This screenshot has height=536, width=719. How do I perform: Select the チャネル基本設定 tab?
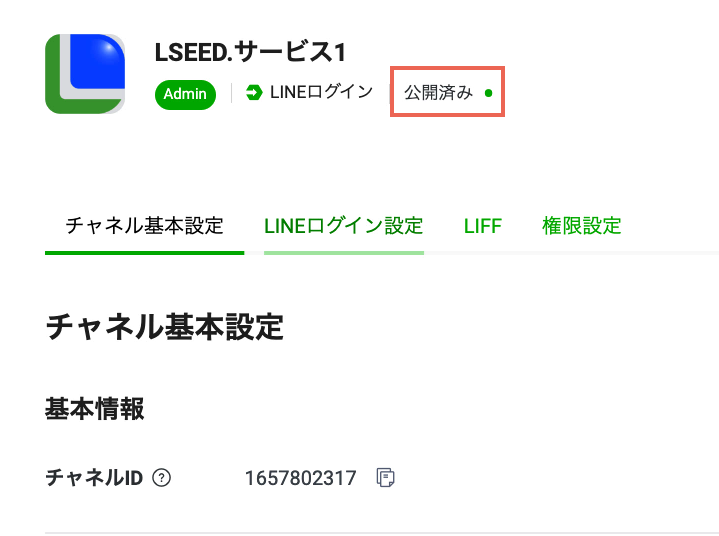click(x=144, y=225)
